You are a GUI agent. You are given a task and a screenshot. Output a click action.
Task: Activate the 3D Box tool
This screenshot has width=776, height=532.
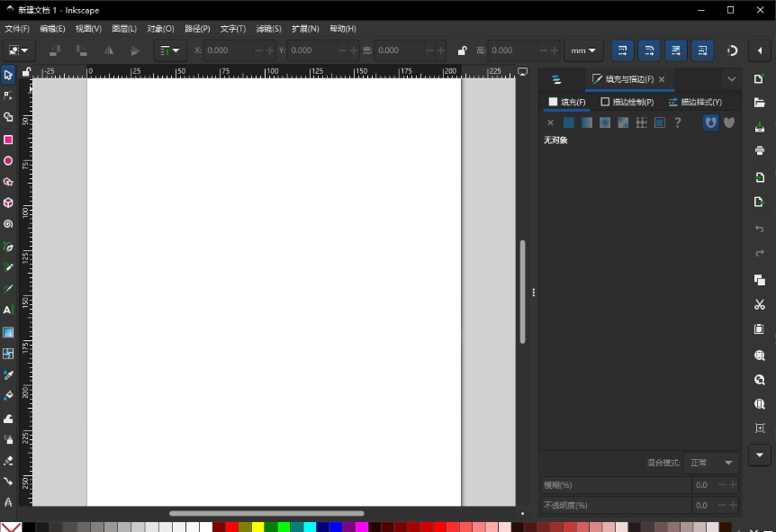tap(8, 203)
